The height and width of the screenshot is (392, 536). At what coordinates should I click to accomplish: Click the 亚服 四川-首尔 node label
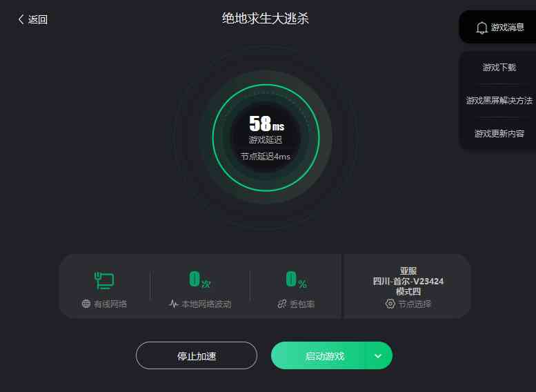[408, 281]
